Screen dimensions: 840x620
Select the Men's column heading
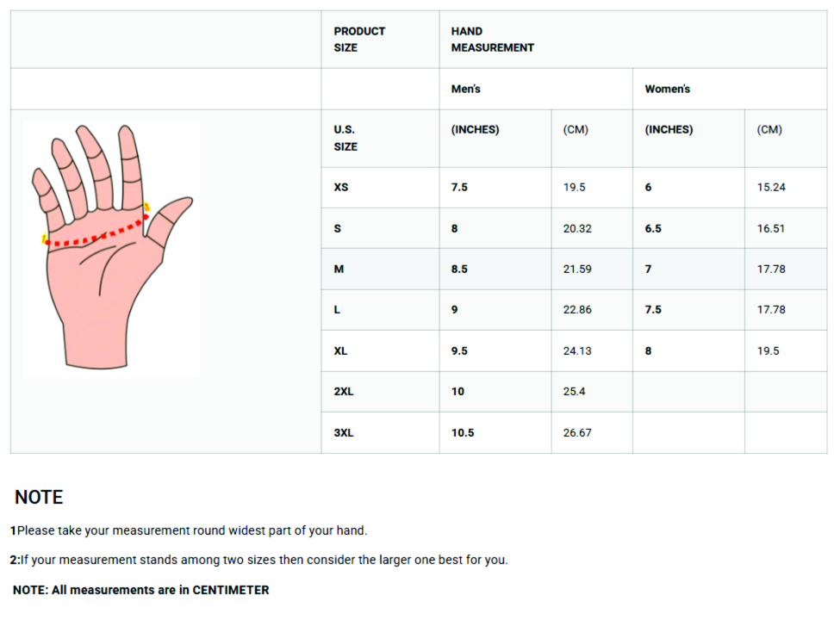tap(466, 90)
